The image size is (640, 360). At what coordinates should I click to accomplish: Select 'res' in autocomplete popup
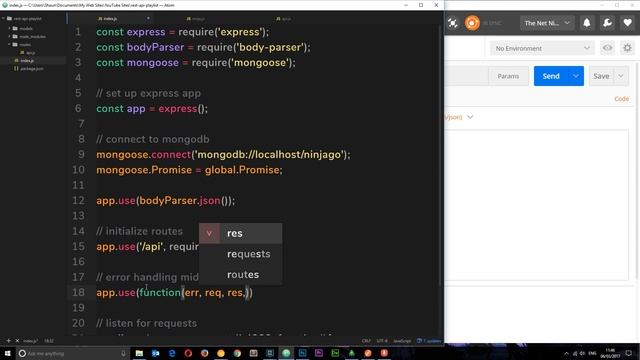point(240,233)
